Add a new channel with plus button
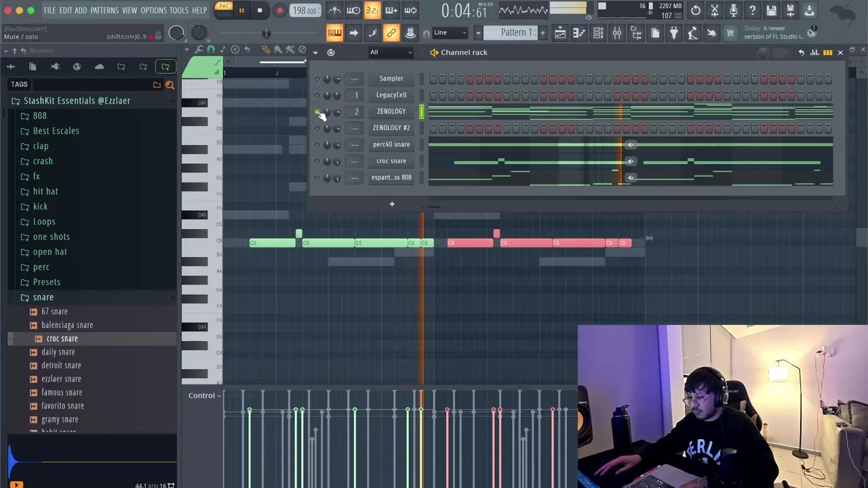The height and width of the screenshot is (488, 868). point(391,204)
